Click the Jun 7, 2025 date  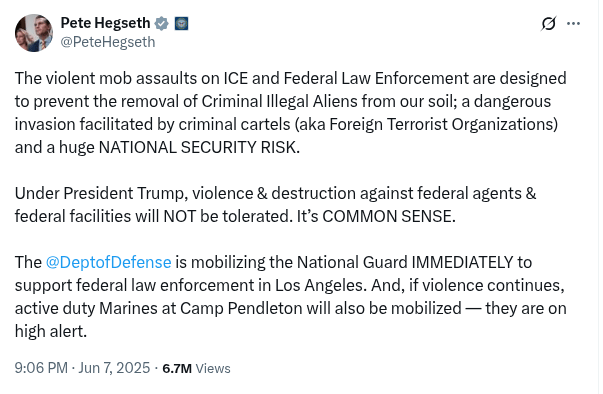pyautogui.click(x=114, y=368)
